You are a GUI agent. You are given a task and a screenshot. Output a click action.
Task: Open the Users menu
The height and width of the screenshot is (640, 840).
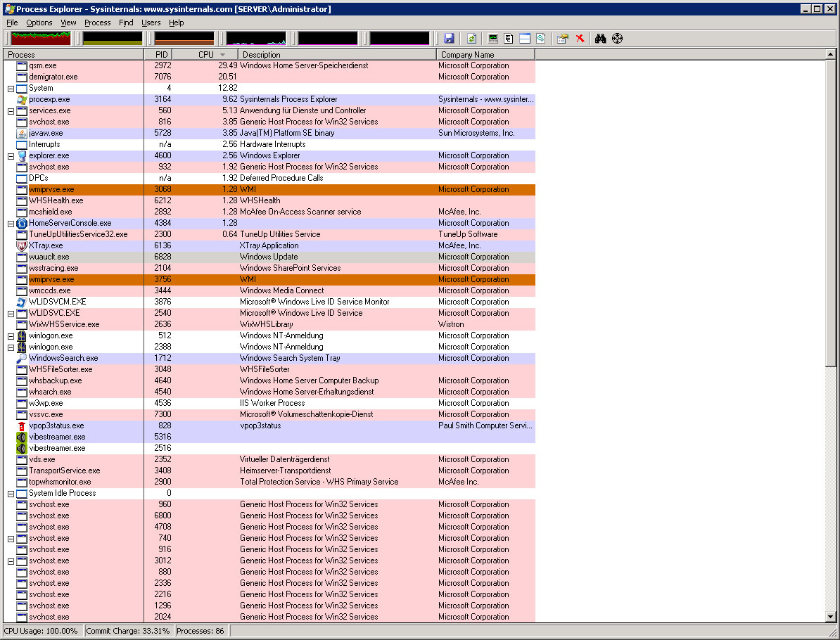click(x=151, y=23)
